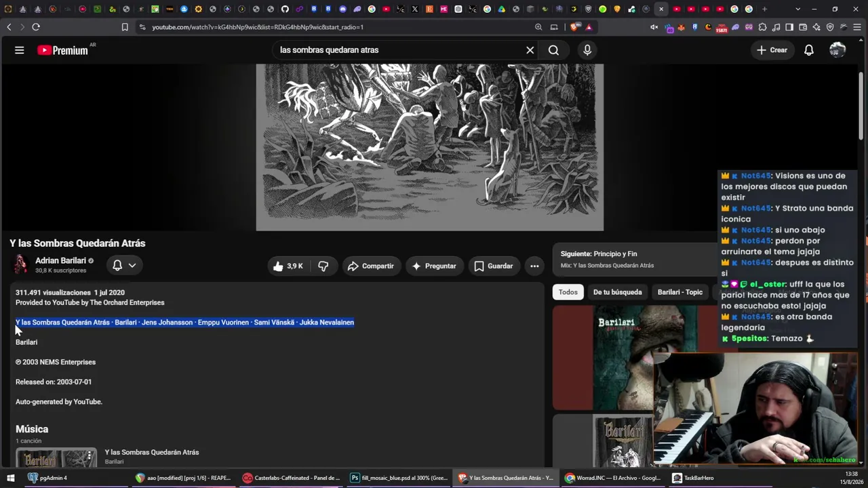Open the page zoom magnifier icon

coord(538,27)
